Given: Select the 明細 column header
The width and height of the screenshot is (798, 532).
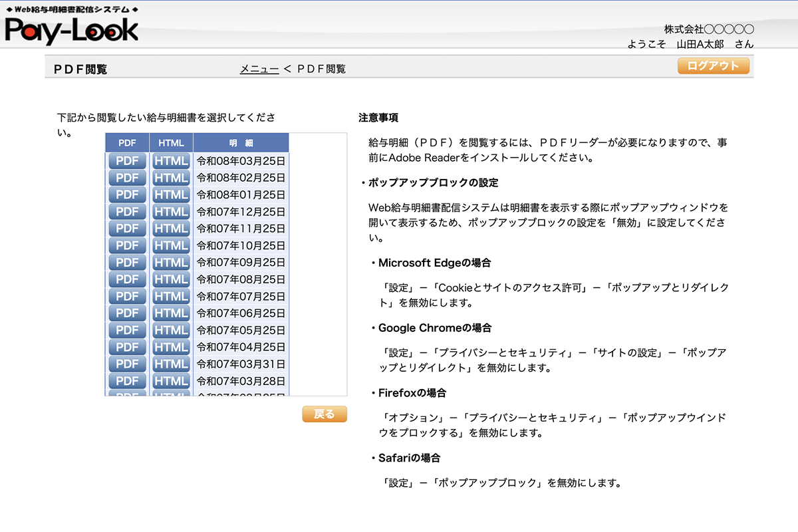Looking at the screenshot, I should [x=241, y=143].
